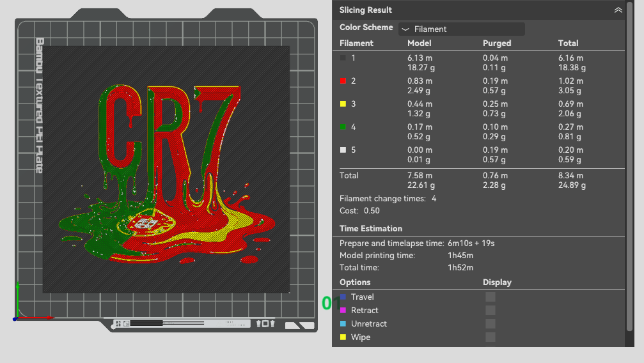Click filament 5 model 0.00 m
This screenshot has width=644, height=363.
420,150
